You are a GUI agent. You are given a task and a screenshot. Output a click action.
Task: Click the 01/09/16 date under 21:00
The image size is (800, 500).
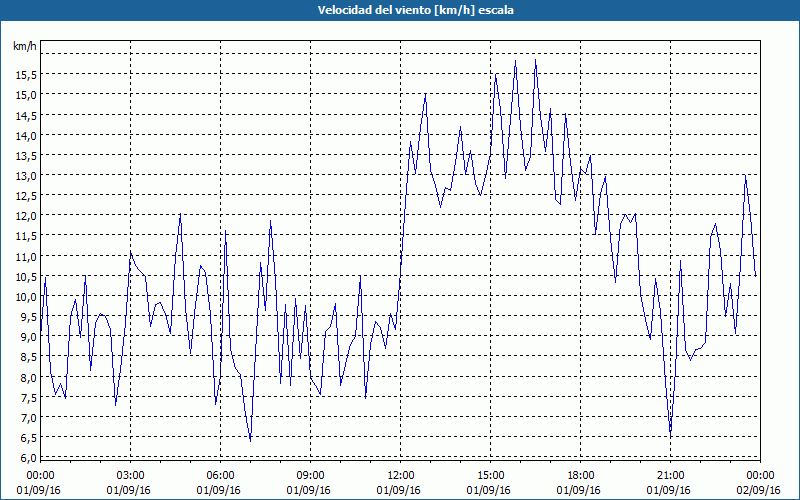pyautogui.click(x=670, y=490)
